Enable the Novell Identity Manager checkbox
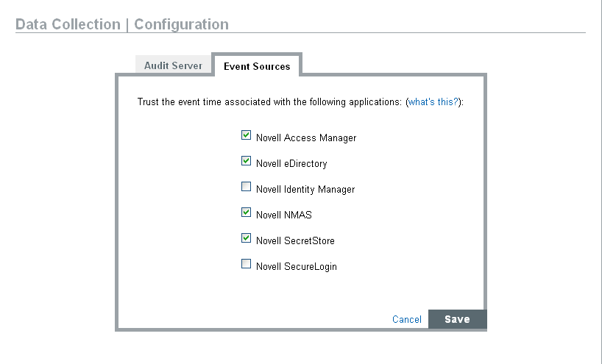Screen dimensions: 602x364 [246, 187]
